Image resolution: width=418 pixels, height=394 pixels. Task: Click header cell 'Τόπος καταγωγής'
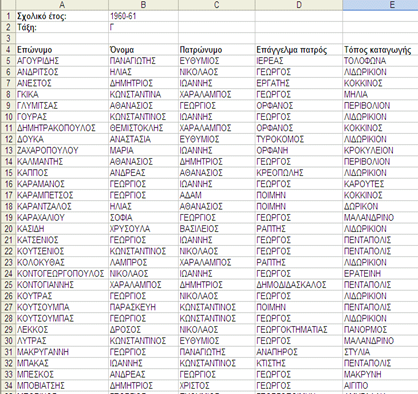tap(380, 50)
